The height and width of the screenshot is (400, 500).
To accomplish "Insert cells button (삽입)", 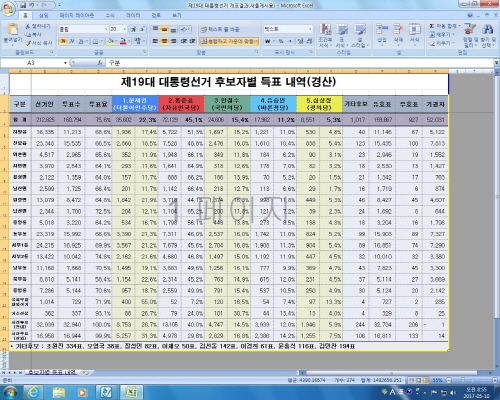I will (382, 34).
